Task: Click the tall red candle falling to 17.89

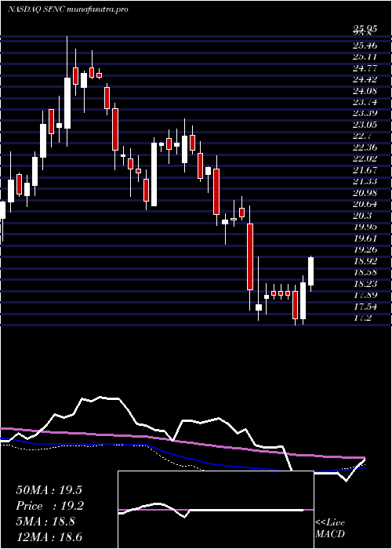Action: click(250, 256)
